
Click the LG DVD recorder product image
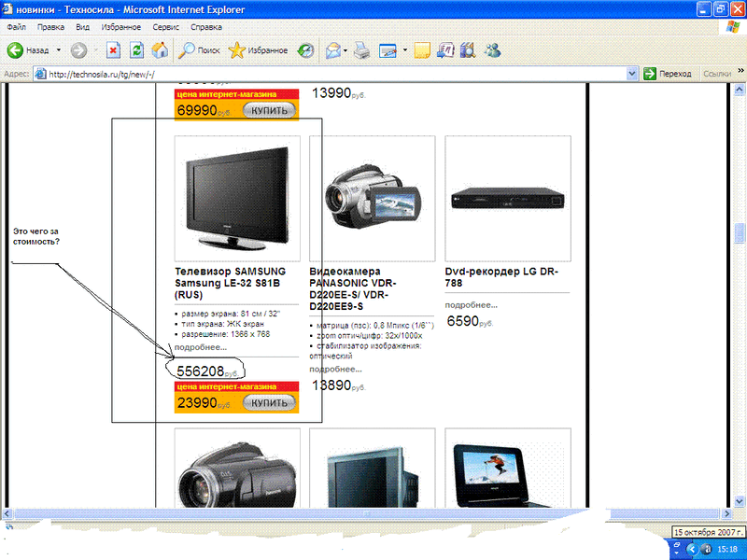(x=508, y=199)
